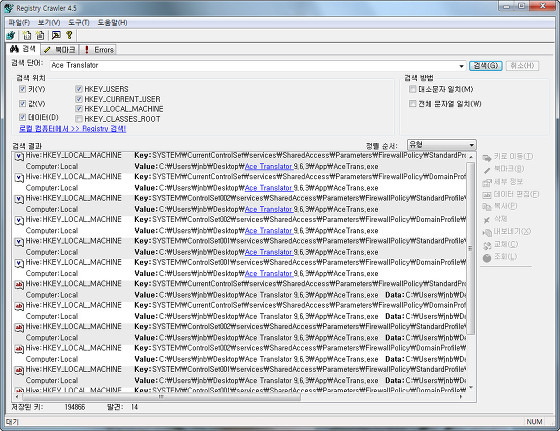Toggle the 값(V) values checkbox
Image resolution: width=560 pixels, height=431 pixels.
[22, 104]
